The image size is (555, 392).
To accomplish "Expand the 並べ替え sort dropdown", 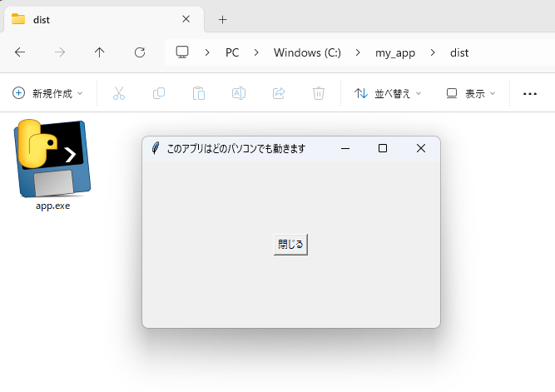I will pyautogui.click(x=388, y=93).
